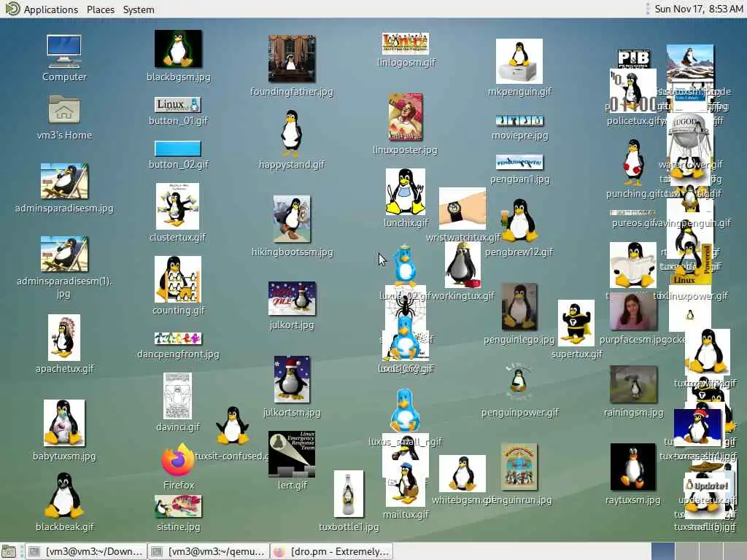747x560 pixels.
Task: Select the julkortsm.jpg Santa penguin icon
Action: click(292, 379)
